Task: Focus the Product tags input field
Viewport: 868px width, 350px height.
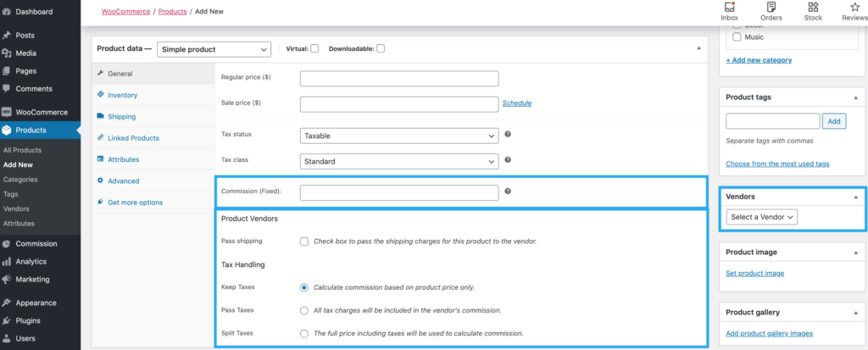Action: pos(773,121)
